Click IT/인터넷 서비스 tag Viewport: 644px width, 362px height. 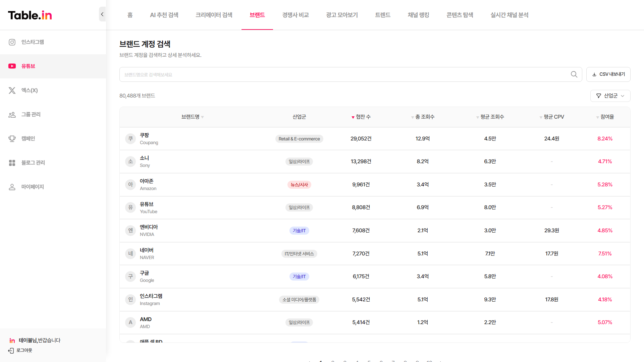299,254
